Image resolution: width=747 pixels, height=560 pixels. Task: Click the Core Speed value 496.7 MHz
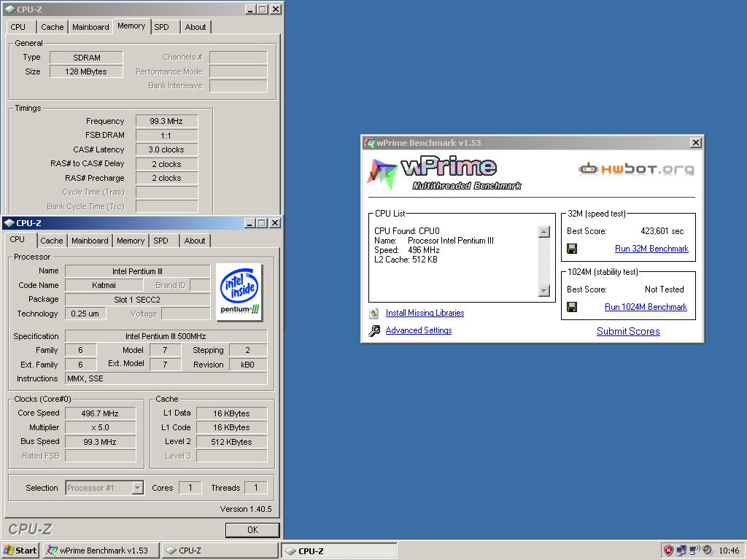tap(100, 413)
